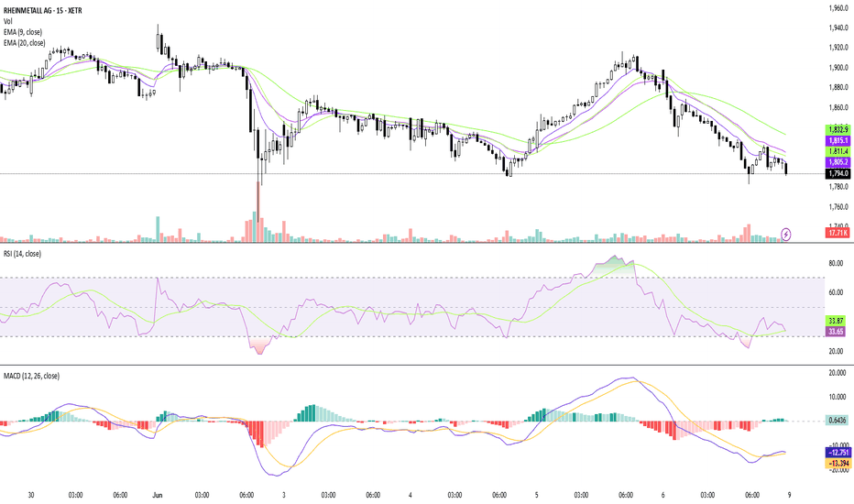Click the -13.394 signal value label
The height and width of the screenshot is (504, 854).
[x=838, y=463]
